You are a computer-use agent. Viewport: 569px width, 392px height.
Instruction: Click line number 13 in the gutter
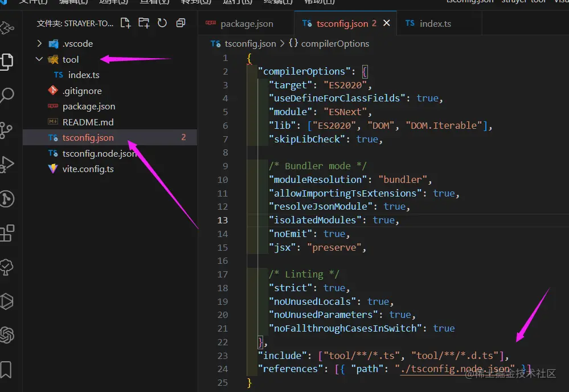(x=223, y=220)
